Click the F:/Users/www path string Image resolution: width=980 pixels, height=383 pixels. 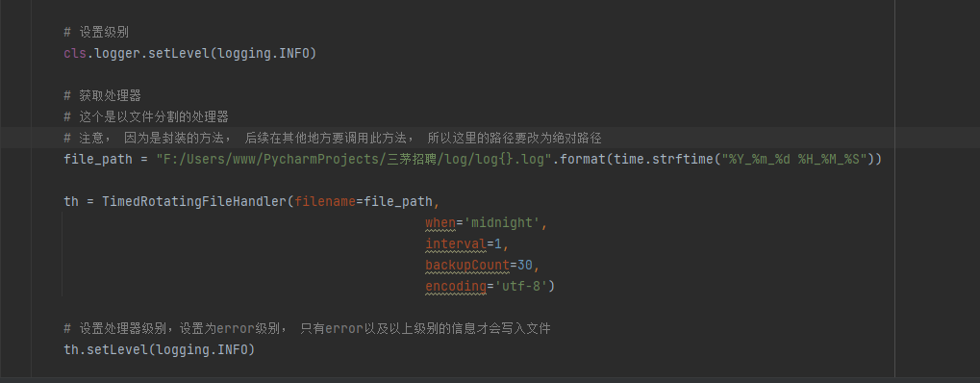[x=353, y=159]
